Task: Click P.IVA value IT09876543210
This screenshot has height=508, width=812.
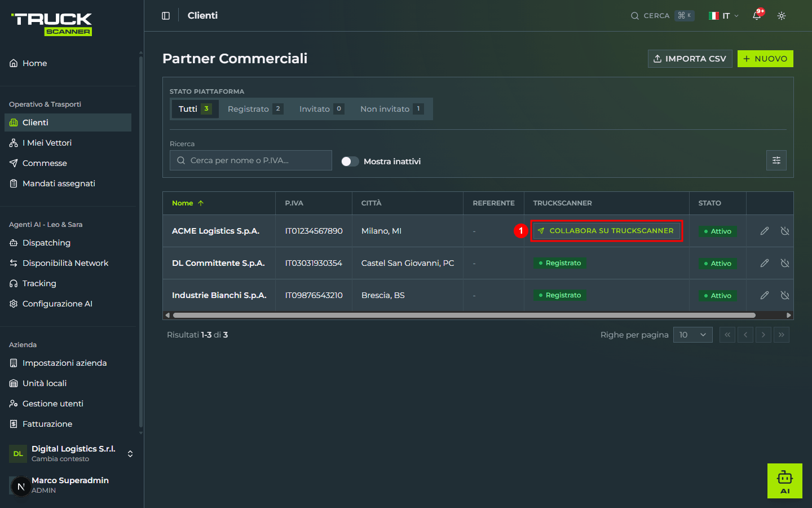Action: click(314, 295)
